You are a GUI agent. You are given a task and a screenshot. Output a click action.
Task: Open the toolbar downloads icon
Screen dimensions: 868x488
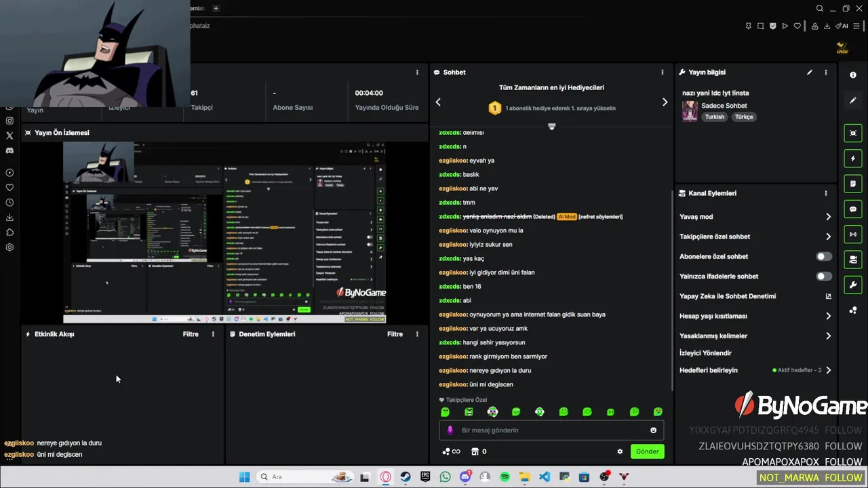(x=827, y=26)
